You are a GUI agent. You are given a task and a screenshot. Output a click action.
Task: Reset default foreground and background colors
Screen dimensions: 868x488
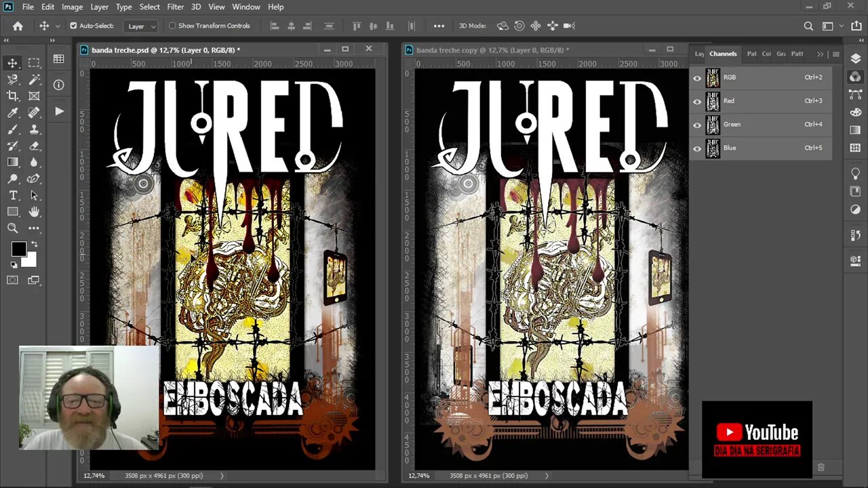click(x=14, y=265)
